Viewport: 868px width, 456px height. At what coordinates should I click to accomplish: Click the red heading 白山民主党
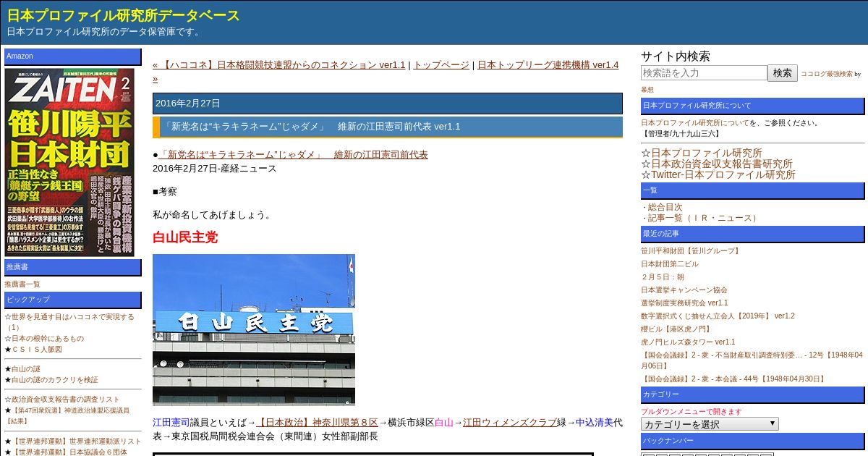(185, 237)
